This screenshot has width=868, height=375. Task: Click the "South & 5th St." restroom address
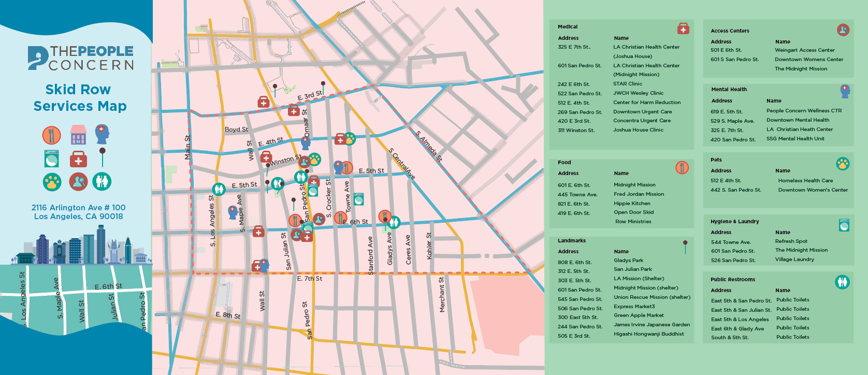click(x=730, y=338)
